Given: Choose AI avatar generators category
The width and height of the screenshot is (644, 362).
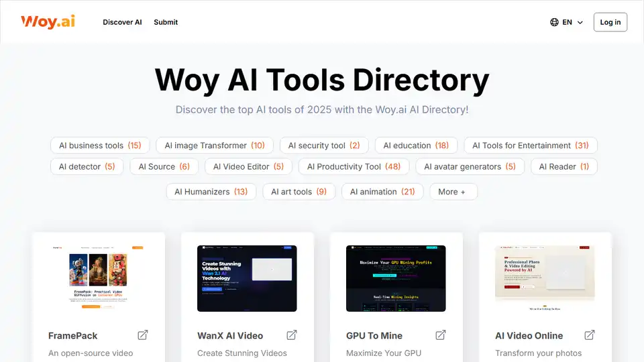Looking at the screenshot, I should click(470, 167).
